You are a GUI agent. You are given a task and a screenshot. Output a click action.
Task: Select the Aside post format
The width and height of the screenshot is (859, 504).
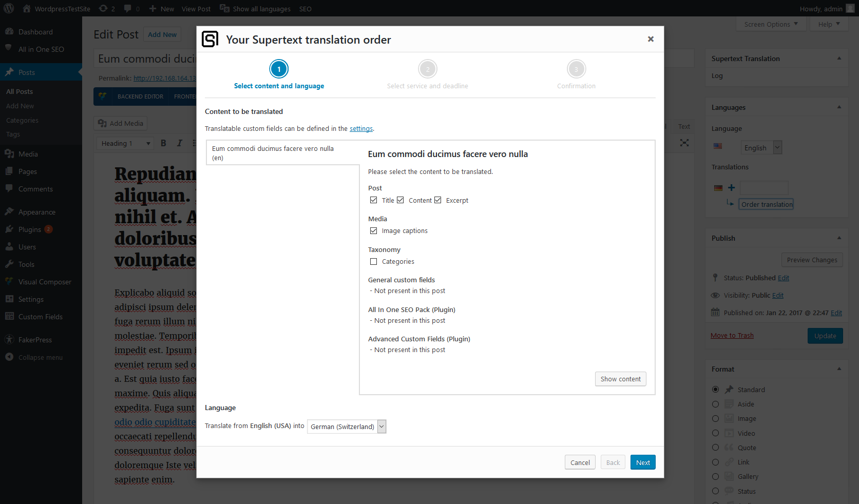click(x=715, y=404)
